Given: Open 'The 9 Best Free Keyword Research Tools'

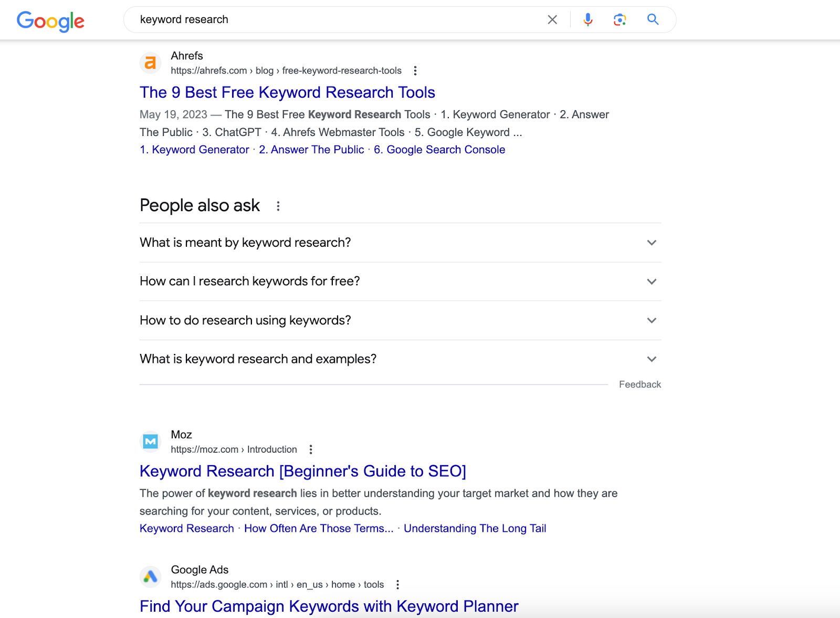Looking at the screenshot, I should (287, 92).
